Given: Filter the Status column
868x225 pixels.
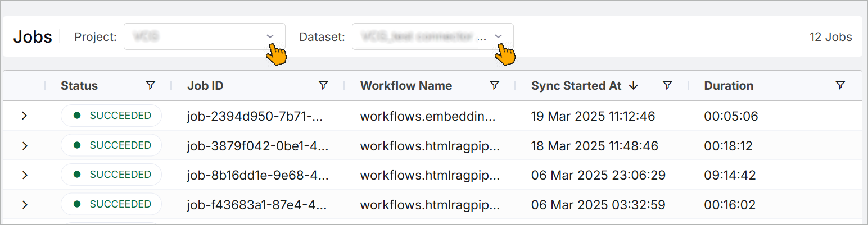Looking at the screenshot, I should pyautogui.click(x=150, y=85).
